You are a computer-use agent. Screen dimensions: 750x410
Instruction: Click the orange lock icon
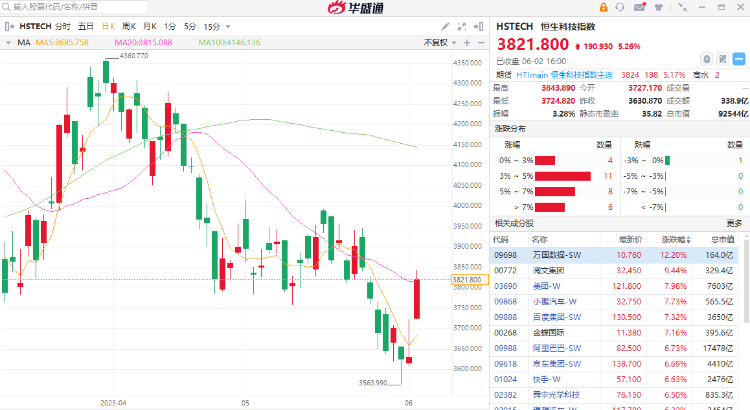(604, 7)
